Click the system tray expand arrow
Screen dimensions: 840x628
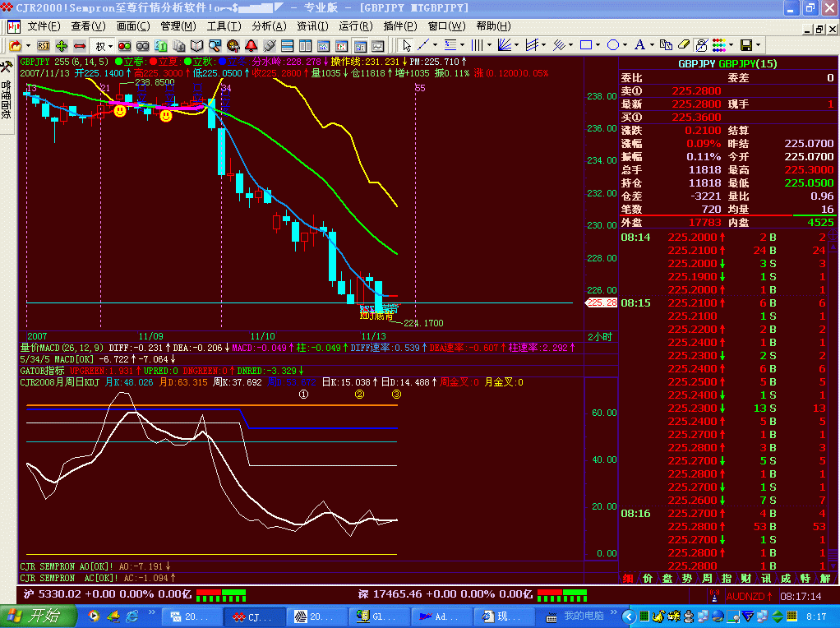tap(629, 616)
